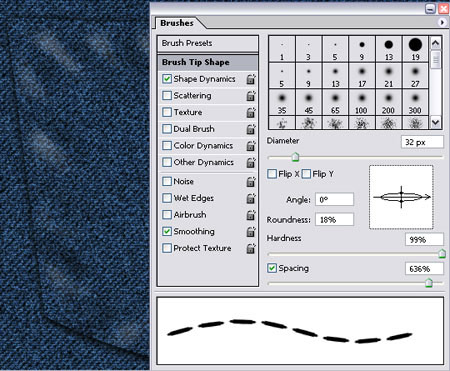Click the Angle input field
Viewport: 450px width, 371px height.
(334, 199)
